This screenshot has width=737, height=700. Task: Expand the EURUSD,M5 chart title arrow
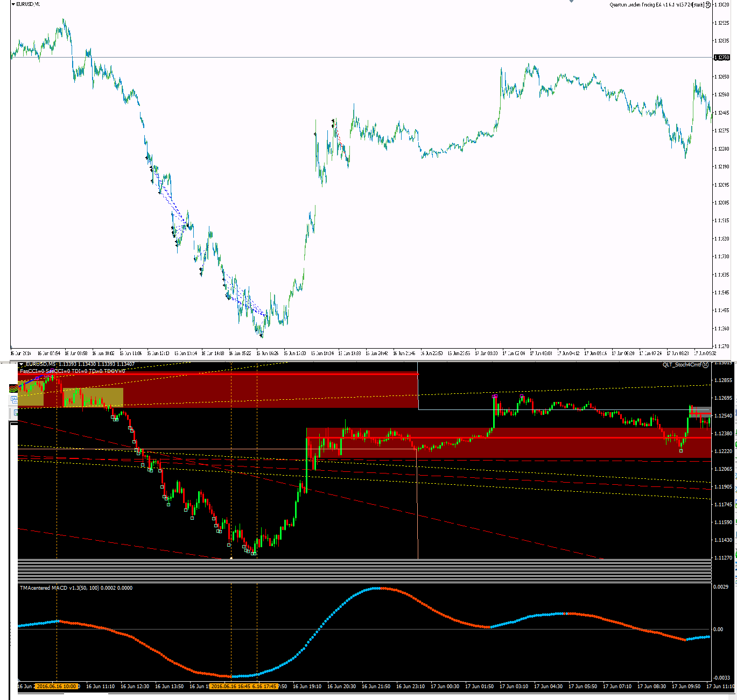point(22,364)
